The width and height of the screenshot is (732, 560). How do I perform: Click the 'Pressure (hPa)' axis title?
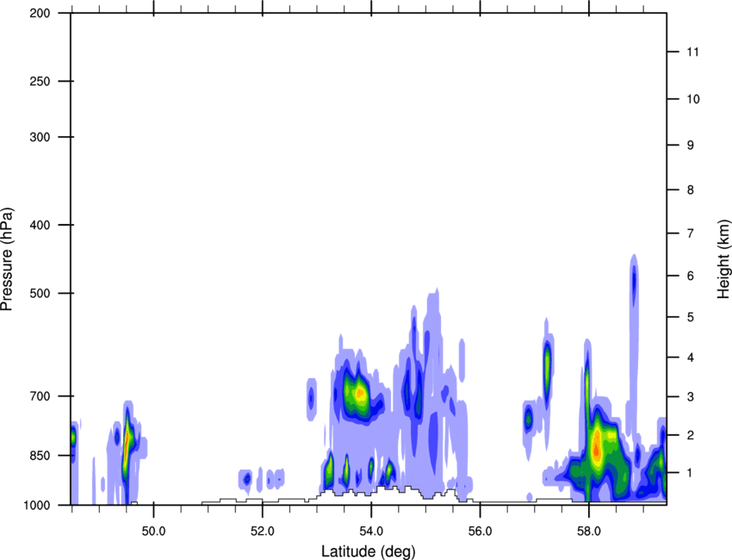(x=7, y=259)
